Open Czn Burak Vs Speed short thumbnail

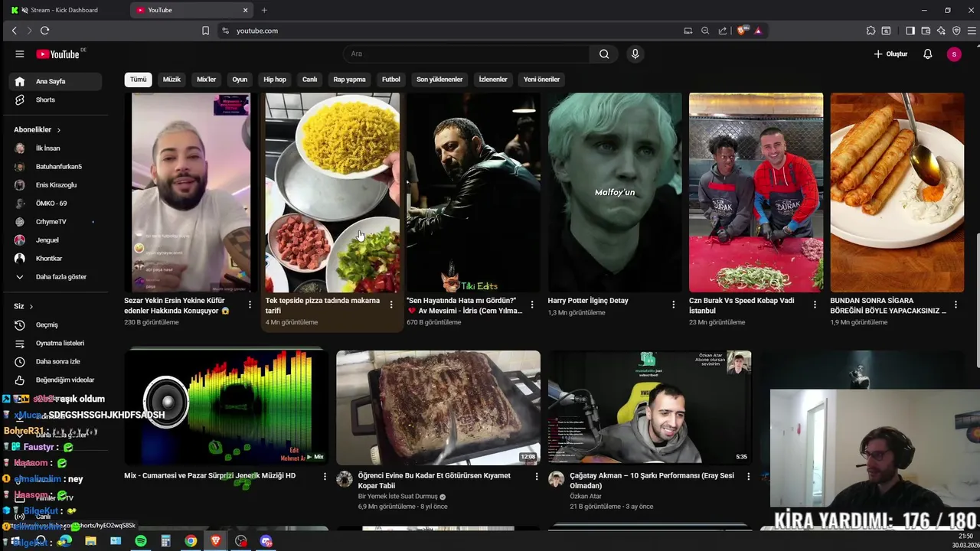click(756, 193)
